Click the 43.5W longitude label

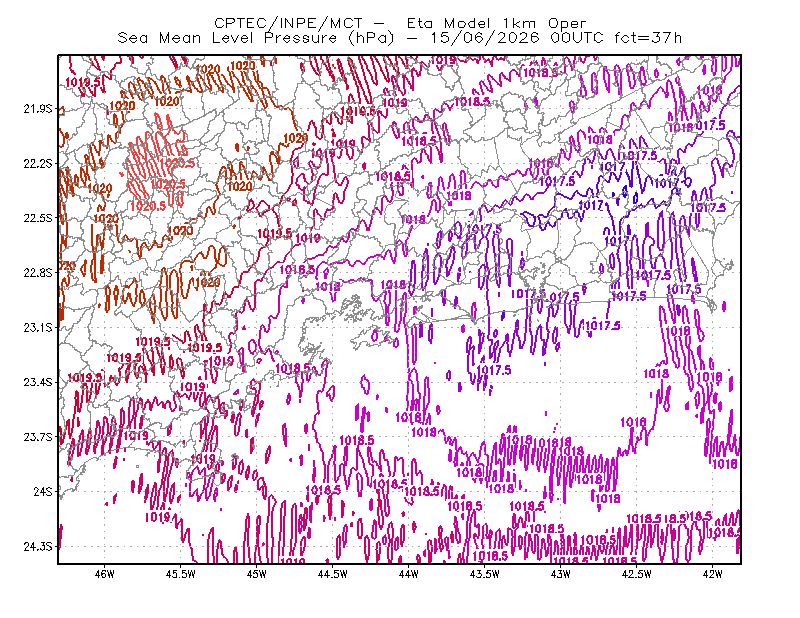click(485, 574)
